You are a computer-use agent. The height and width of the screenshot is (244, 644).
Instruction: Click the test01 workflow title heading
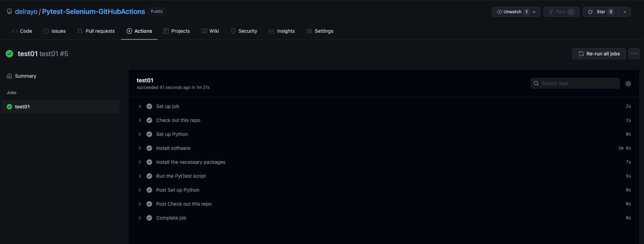tap(28, 54)
